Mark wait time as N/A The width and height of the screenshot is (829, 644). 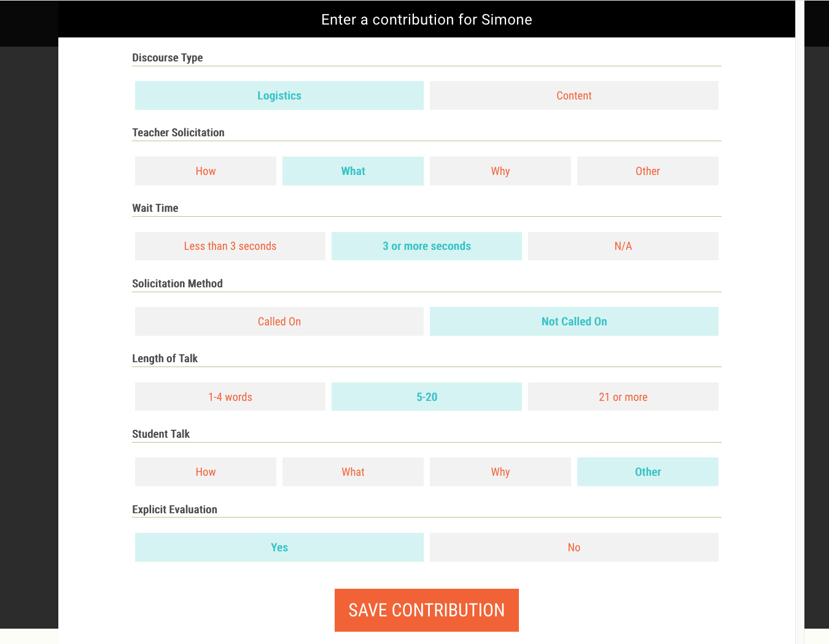(x=623, y=246)
